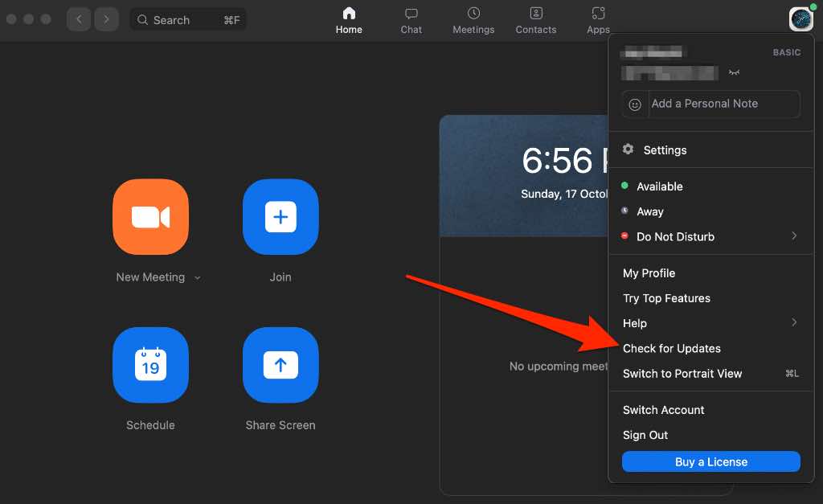This screenshot has width=823, height=504.
Task: Open the emoji picker smiley icon
Action: pos(635,104)
